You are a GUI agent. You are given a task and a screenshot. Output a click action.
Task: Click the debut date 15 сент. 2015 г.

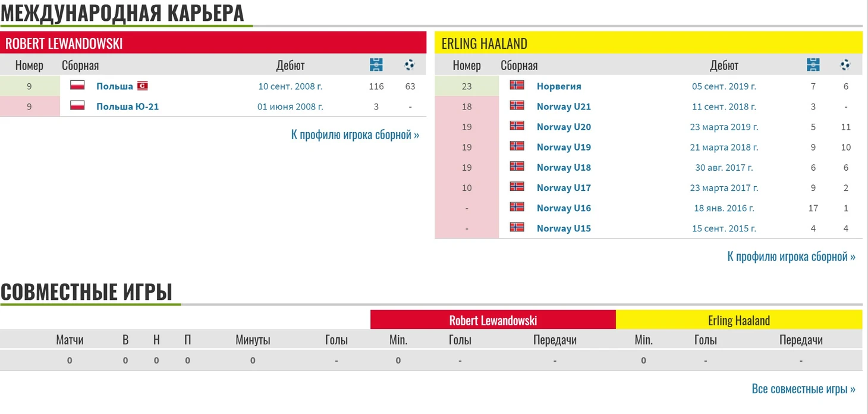click(724, 228)
